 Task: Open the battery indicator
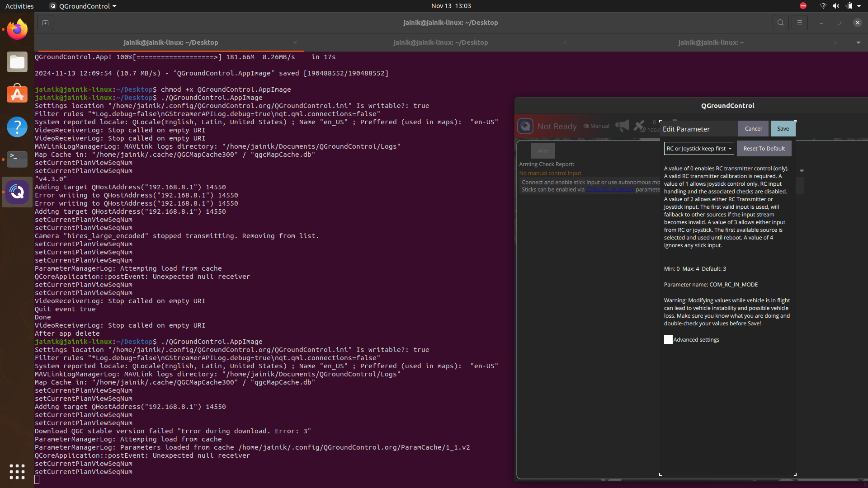[x=849, y=6]
